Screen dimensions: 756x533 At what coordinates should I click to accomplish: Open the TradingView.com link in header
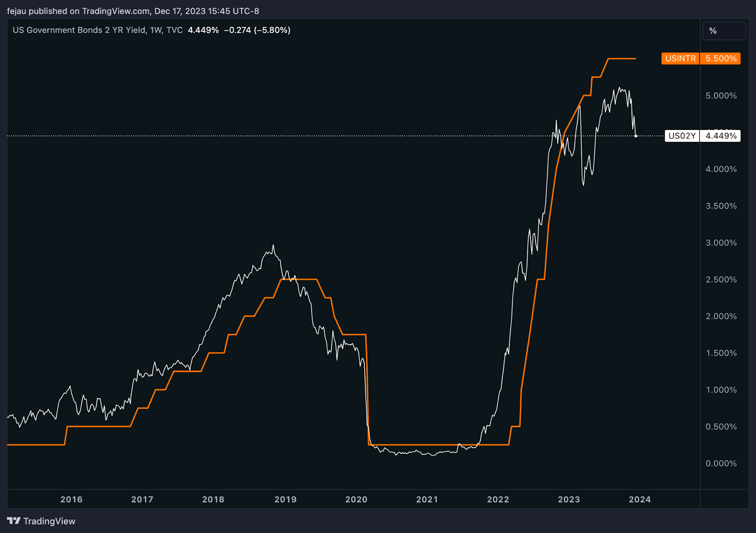[x=116, y=11]
